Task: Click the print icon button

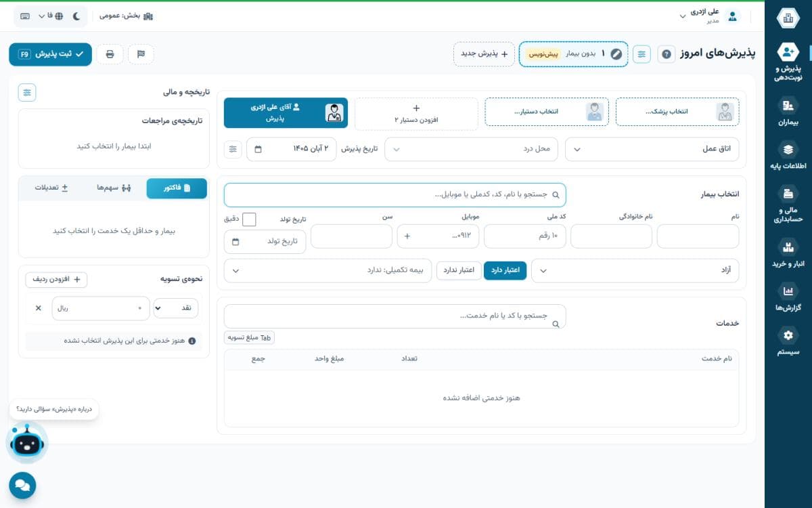Action: pyautogui.click(x=110, y=54)
